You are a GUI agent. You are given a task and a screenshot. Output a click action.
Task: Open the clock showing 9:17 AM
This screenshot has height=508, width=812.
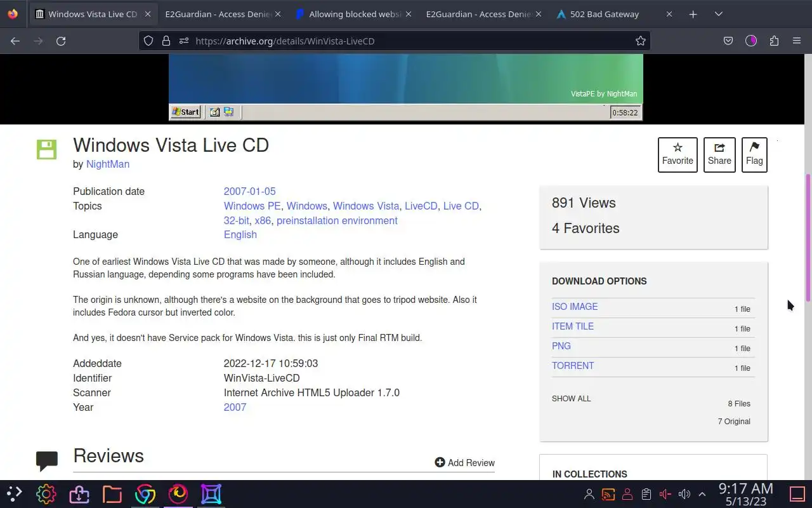click(745, 493)
